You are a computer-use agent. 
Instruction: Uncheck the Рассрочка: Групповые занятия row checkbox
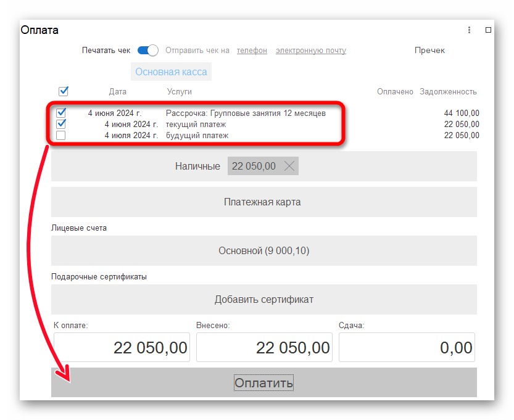point(61,113)
